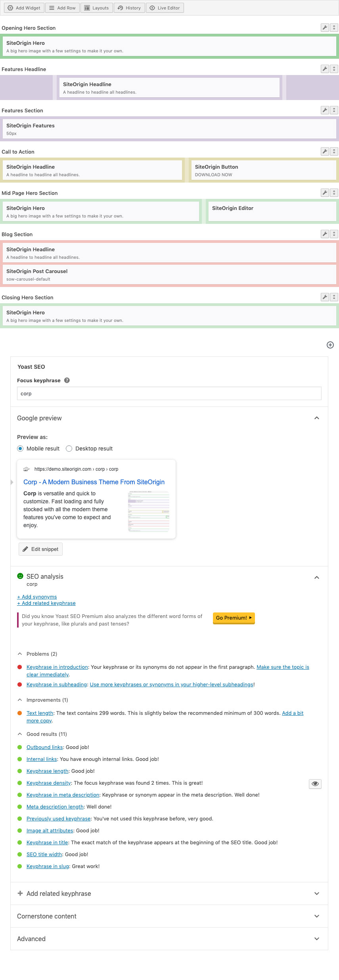
Task: Select Mobile result preview option
Action: point(20,449)
